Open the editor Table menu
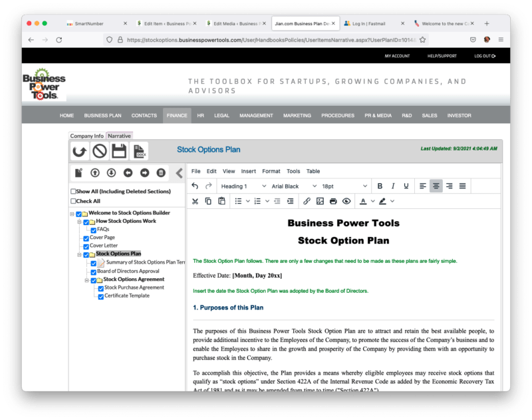532x420 pixels. coord(313,171)
